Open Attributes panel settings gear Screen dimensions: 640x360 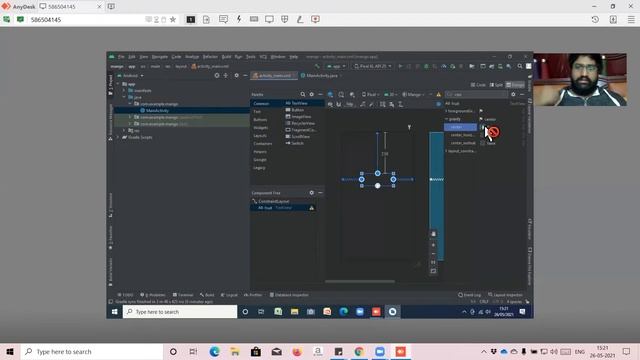513,94
